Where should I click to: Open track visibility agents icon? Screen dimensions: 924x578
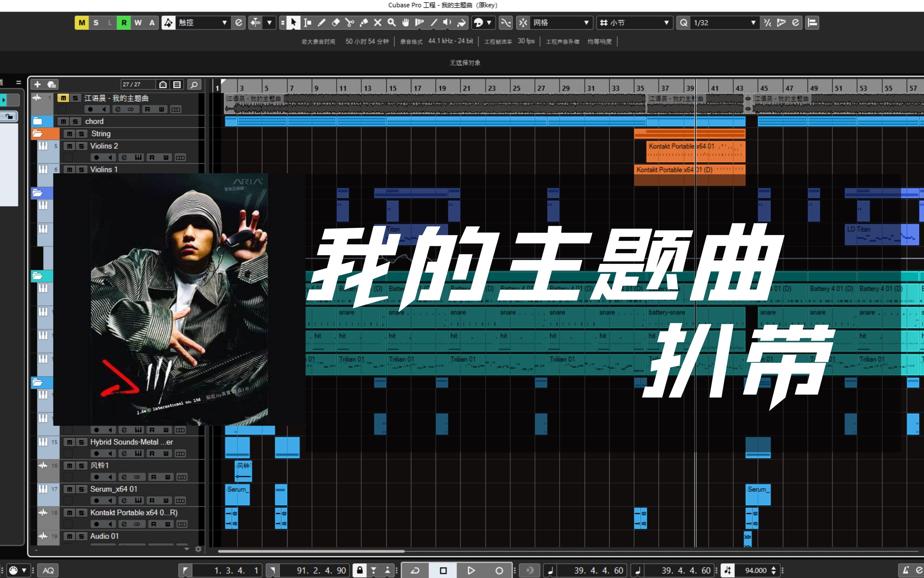[x=163, y=85]
